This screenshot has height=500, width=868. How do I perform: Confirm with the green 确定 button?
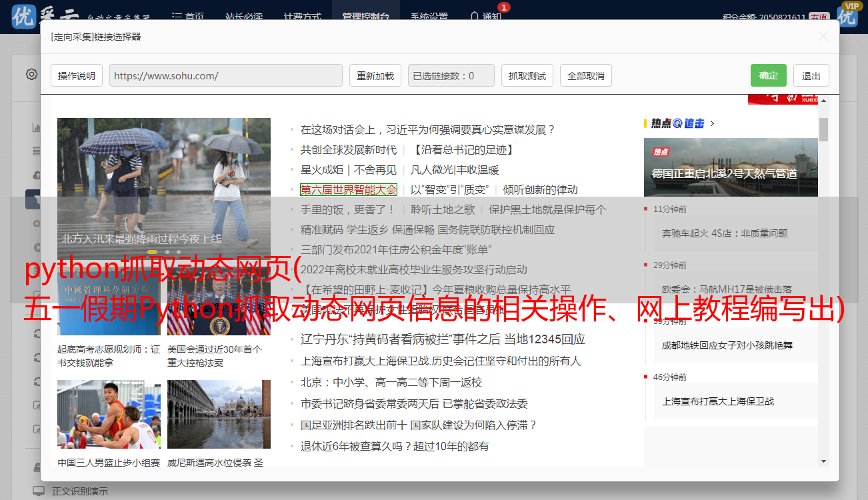tap(769, 75)
